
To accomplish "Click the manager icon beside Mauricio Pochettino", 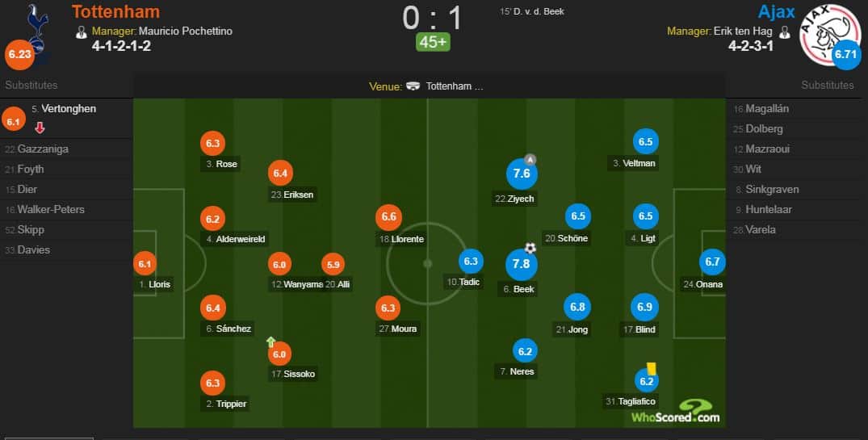I will (x=82, y=32).
